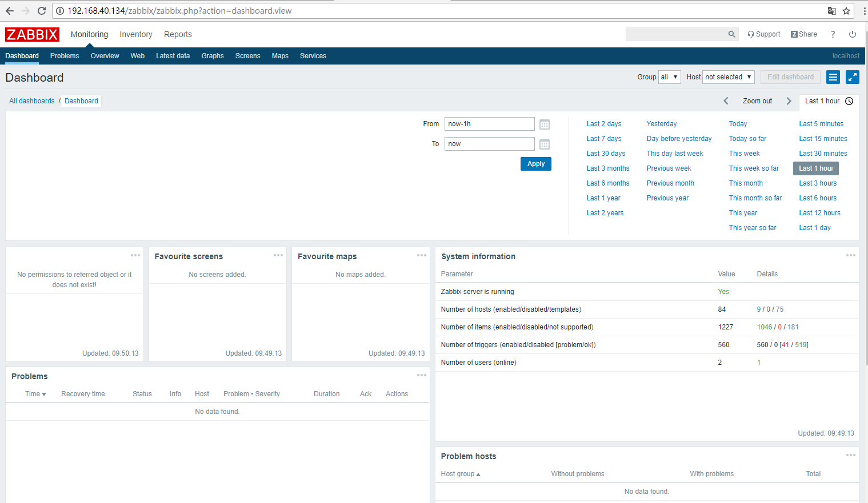Select Yesterday time period
This screenshot has height=503, width=868.
pos(662,124)
